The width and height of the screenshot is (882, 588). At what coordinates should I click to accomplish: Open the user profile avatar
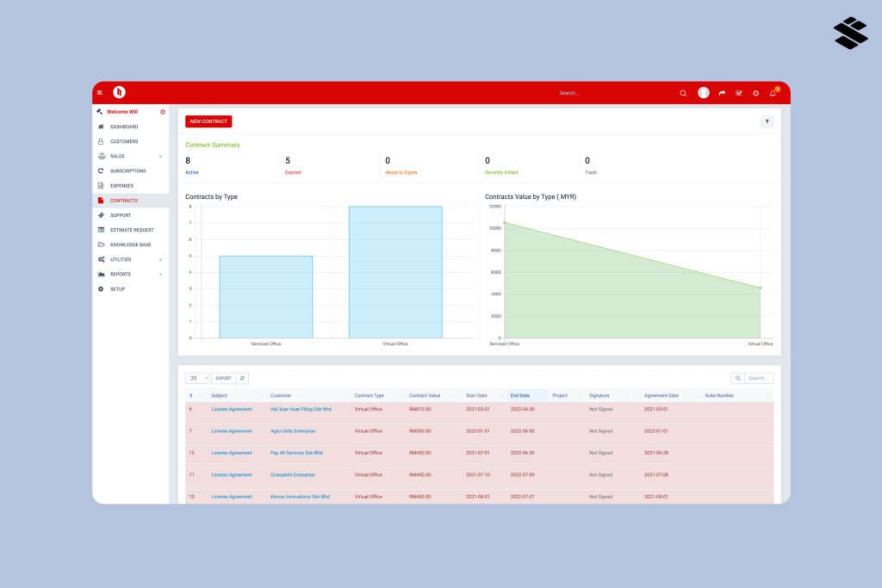pos(703,93)
